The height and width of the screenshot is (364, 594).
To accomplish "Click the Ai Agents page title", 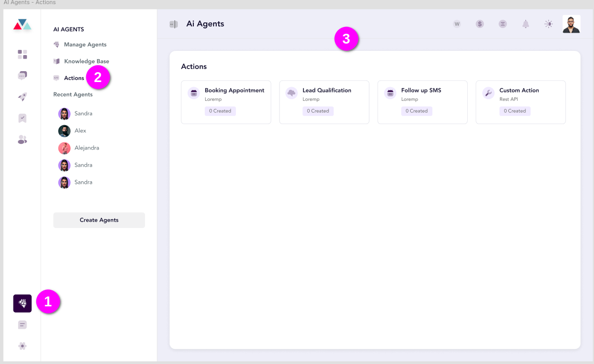I will click(x=205, y=24).
